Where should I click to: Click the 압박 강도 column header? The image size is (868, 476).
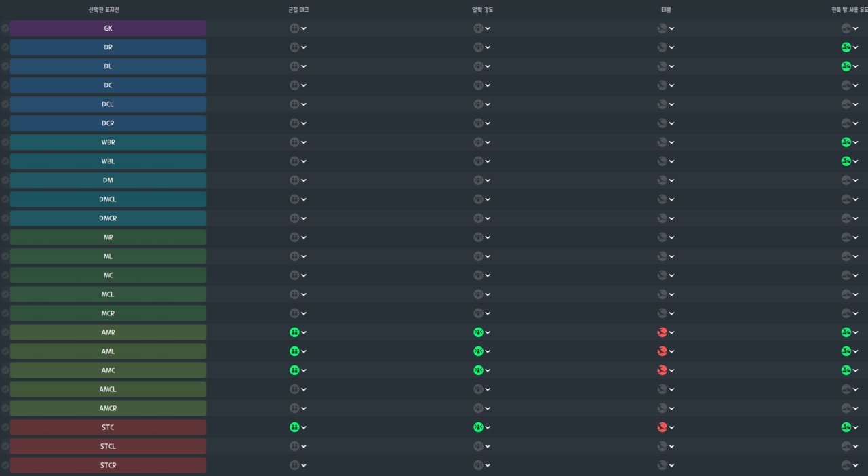[x=482, y=10]
